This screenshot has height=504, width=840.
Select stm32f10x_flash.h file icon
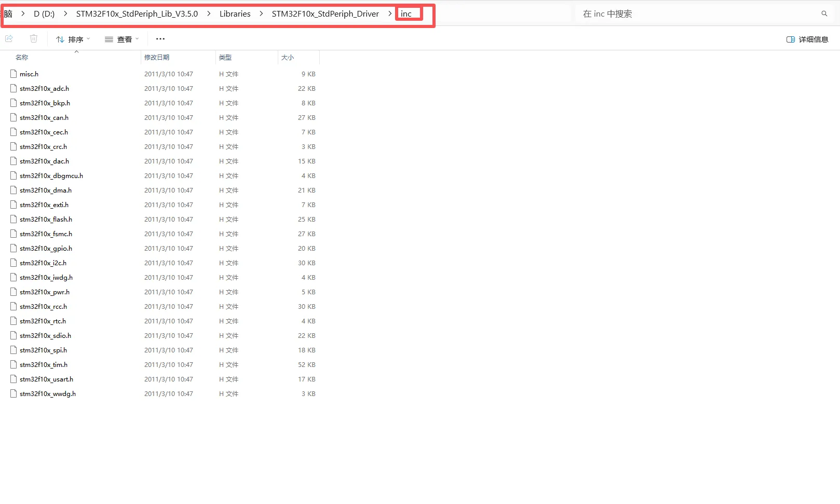pyautogui.click(x=13, y=220)
